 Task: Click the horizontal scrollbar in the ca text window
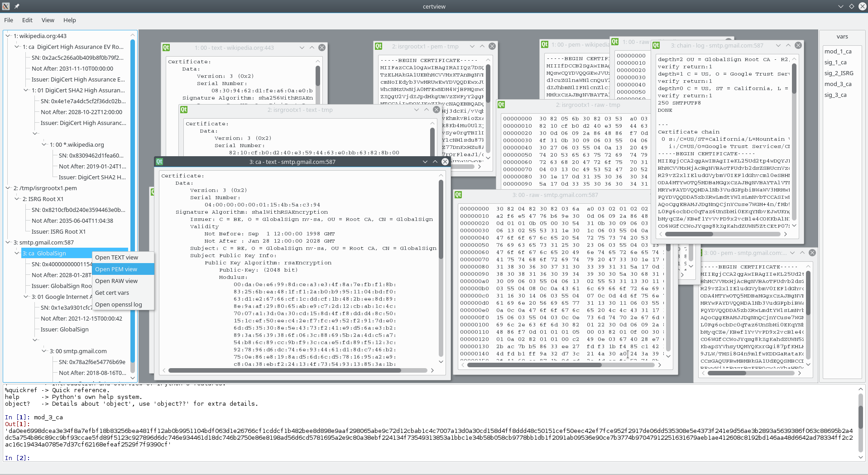(284, 370)
